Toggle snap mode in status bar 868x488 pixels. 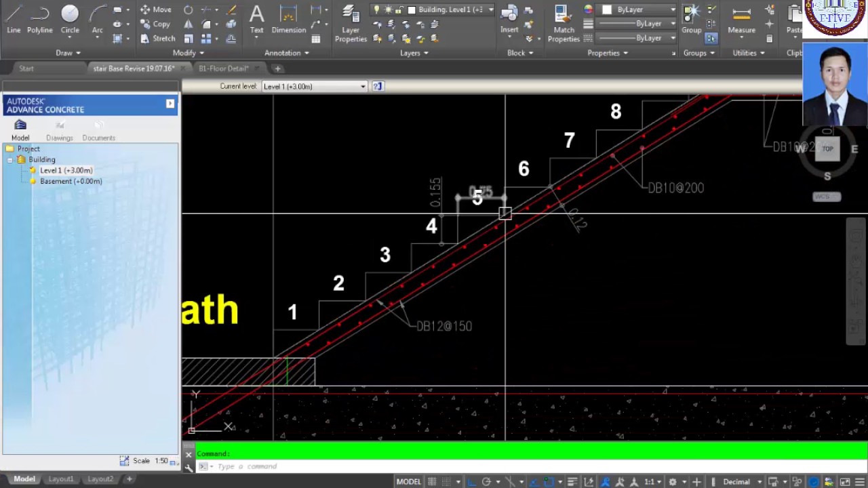(x=447, y=482)
